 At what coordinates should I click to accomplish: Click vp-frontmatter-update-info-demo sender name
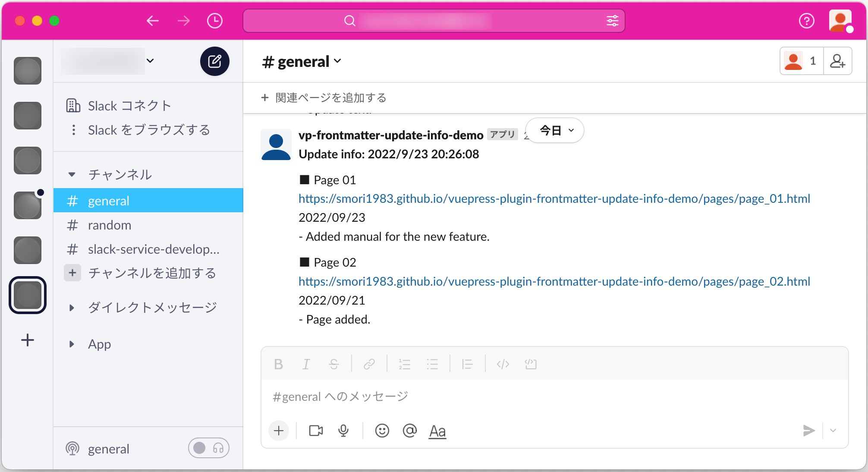tap(391, 135)
